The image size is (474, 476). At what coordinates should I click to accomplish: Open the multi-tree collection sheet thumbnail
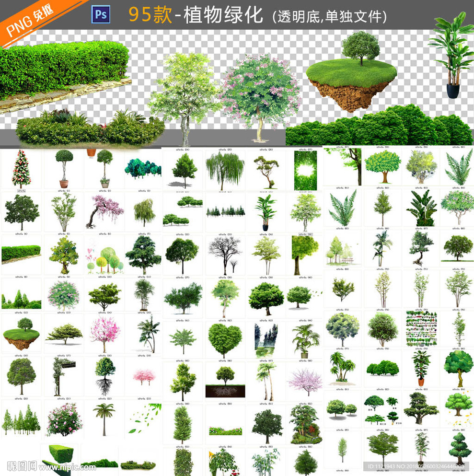[x=421, y=328]
